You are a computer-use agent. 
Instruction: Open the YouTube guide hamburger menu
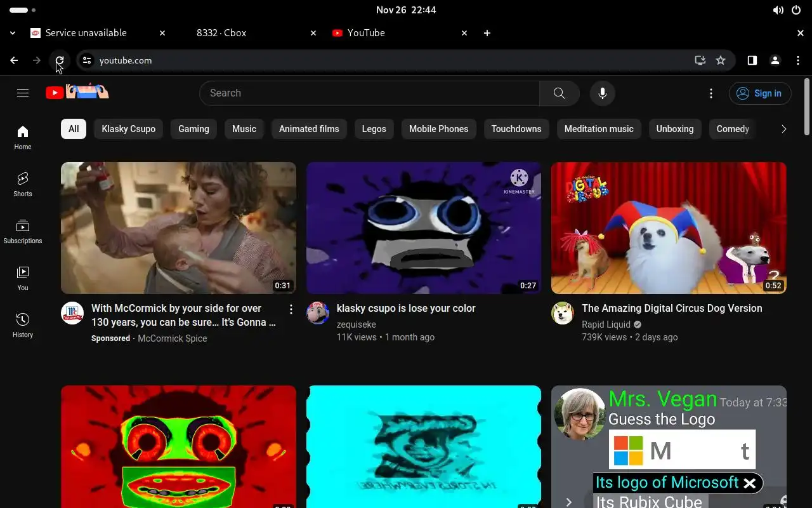click(x=23, y=93)
